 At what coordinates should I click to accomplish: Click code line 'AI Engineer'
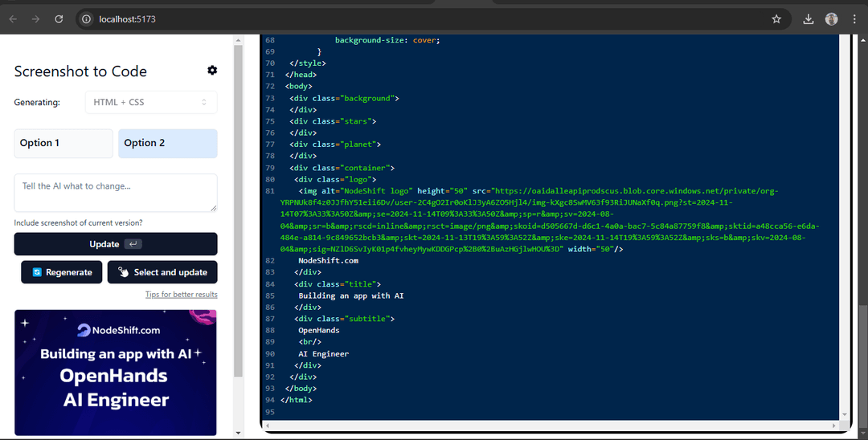tap(323, 354)
